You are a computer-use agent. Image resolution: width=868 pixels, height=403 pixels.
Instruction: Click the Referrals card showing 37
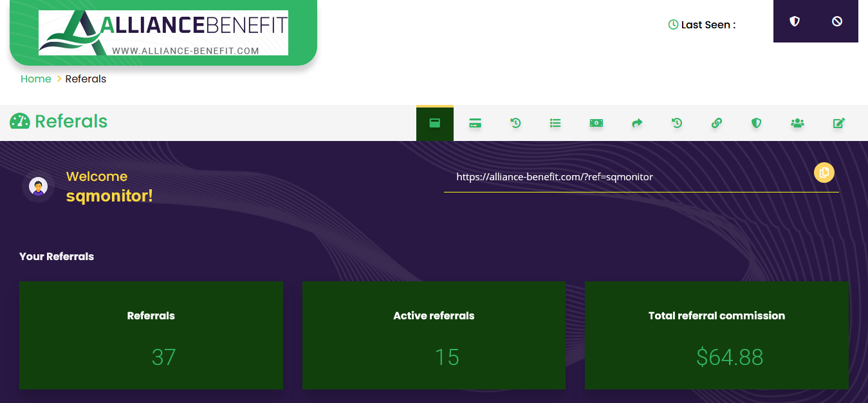(151, 335)
